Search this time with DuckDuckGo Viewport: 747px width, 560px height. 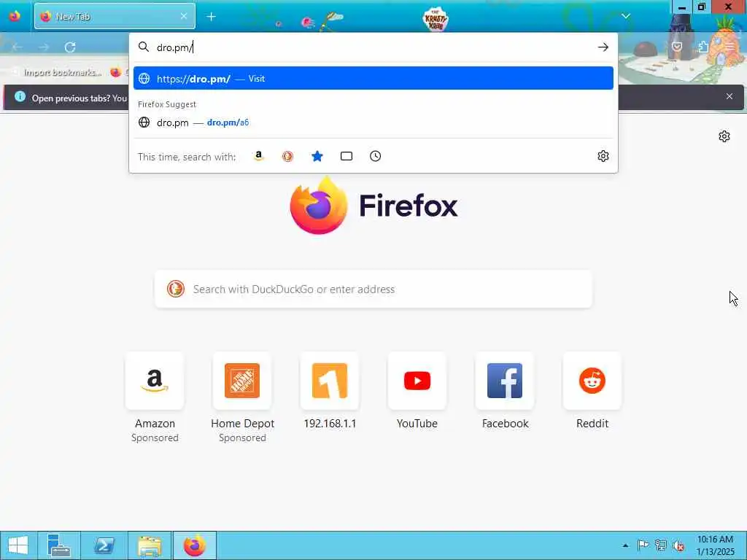[287, 156]
